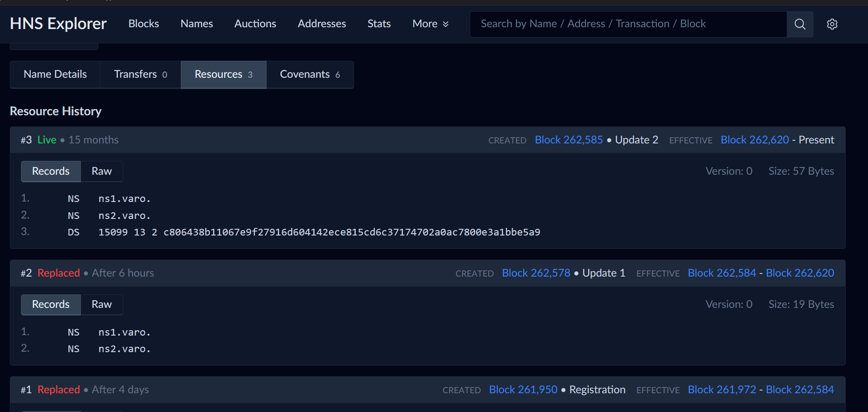The image size is (868, 412).
Task: Open Block 262,584 link in resource #1
Action: [x=800, y=390]
